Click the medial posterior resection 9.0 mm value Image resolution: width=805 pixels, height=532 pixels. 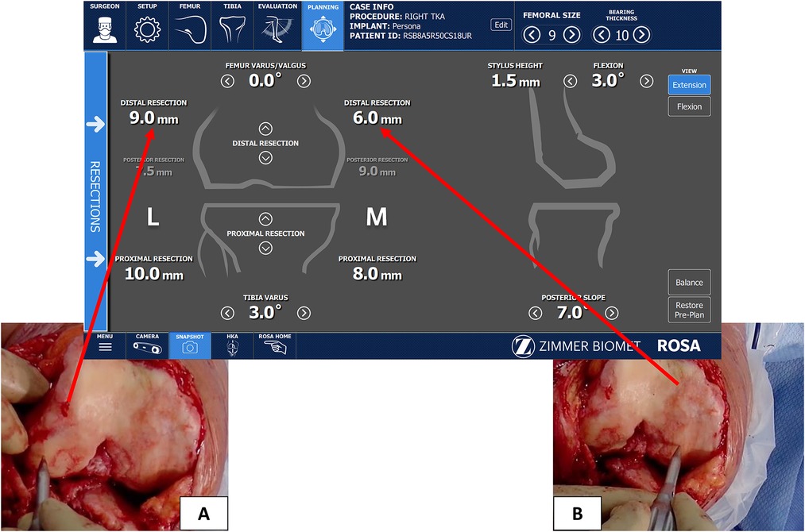tap(377, 172)
